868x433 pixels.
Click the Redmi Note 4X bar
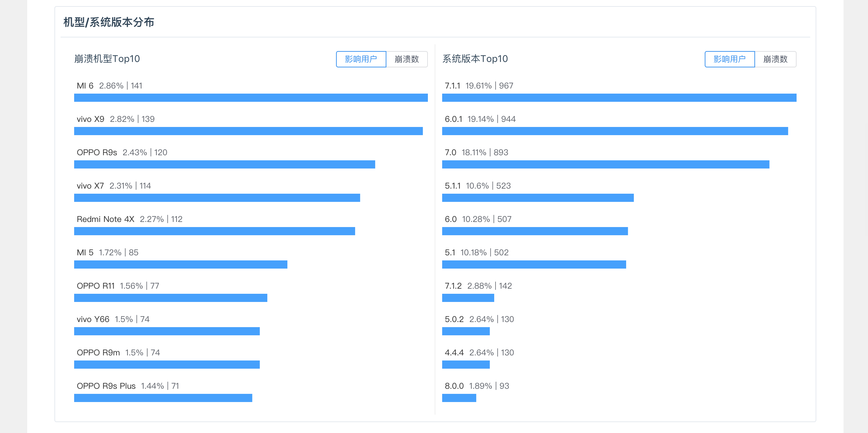pyautogui.click(x=214, y=231)
